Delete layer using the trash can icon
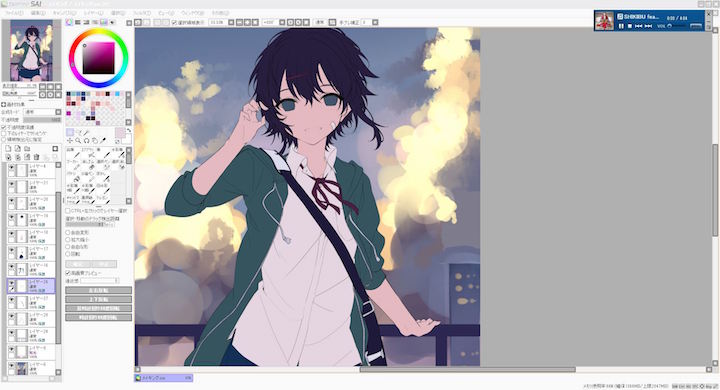The height and width of the screenshot is (390, 720). 36,157
